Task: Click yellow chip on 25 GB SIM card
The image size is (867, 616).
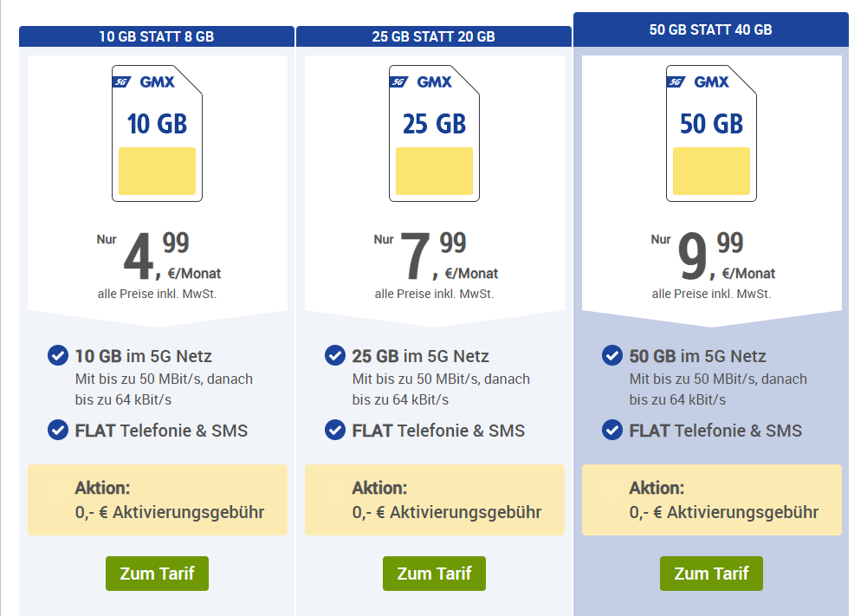Action: point(434,171)
